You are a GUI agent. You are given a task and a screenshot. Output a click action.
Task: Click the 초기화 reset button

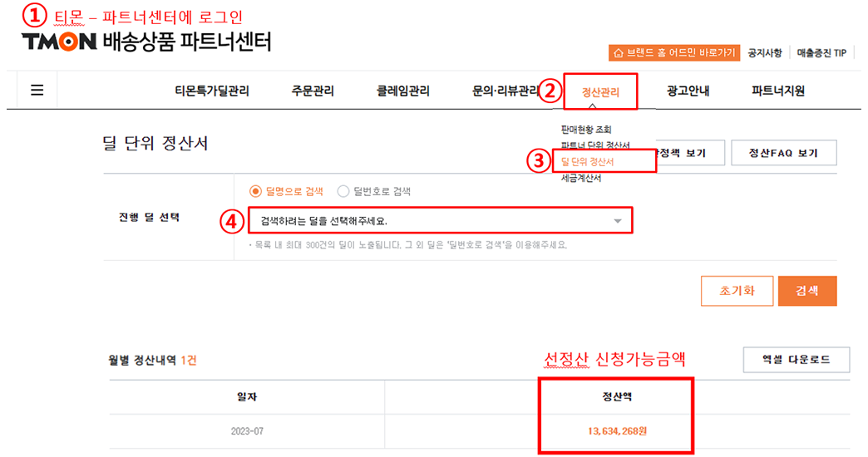point(737,291)
